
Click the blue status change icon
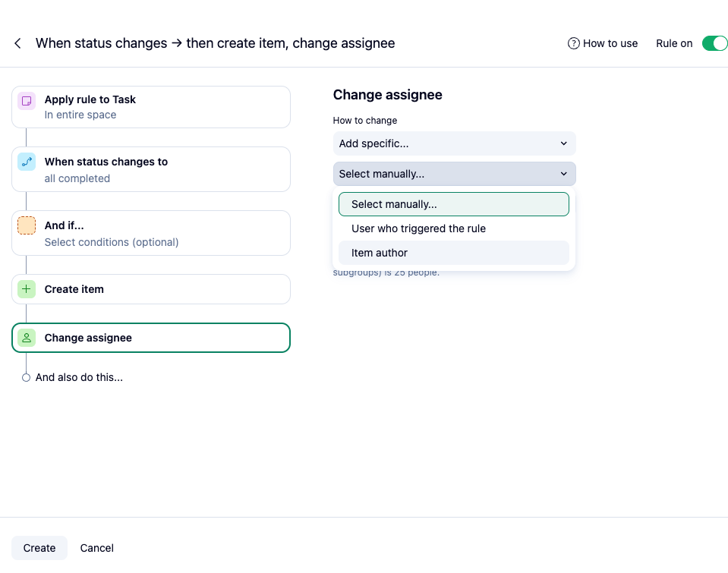[x=27, y=162]
